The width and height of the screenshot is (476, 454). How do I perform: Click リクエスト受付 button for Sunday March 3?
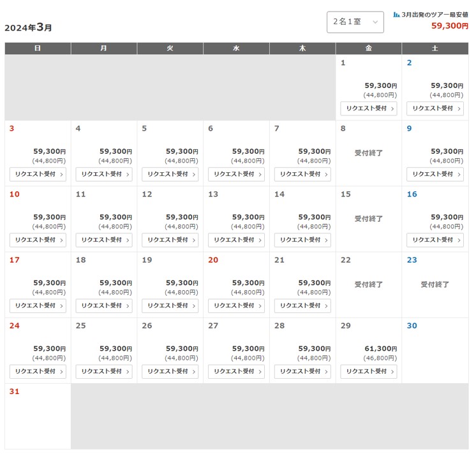point(38,174)
